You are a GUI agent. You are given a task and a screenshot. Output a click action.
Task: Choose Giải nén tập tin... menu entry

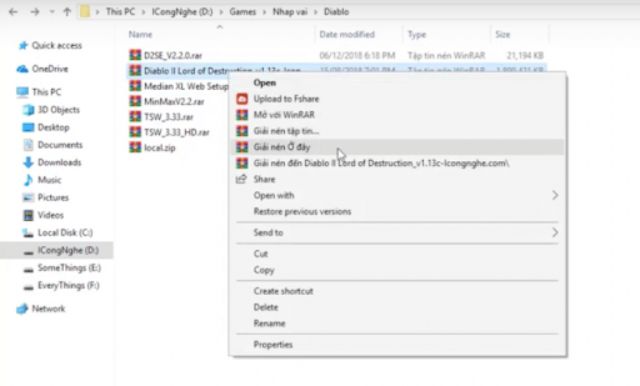pyautogui.click(x=286, y=131)
